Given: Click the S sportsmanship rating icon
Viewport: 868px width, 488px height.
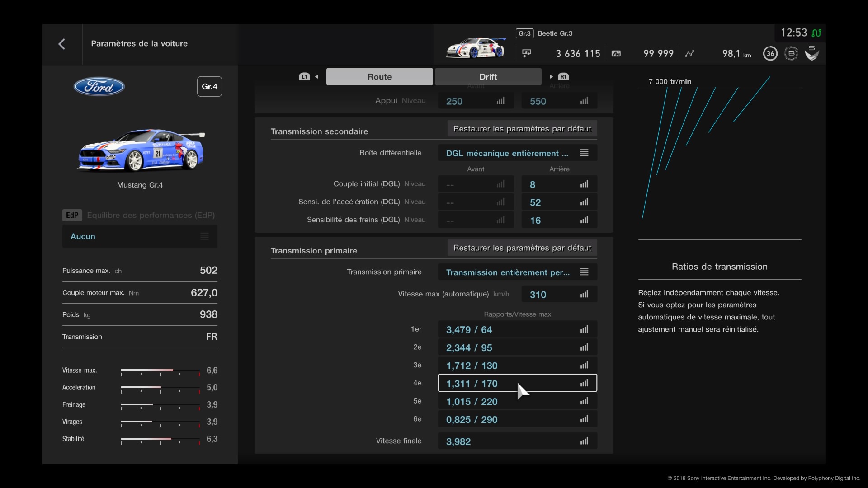Looking at the screenshot, I should coord(812,53).
